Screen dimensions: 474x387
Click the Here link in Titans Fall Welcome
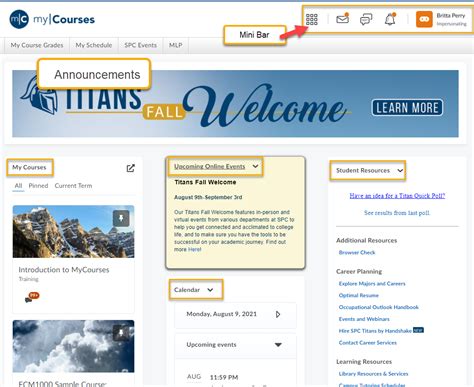pyautogui.click(x=195, y=249)
